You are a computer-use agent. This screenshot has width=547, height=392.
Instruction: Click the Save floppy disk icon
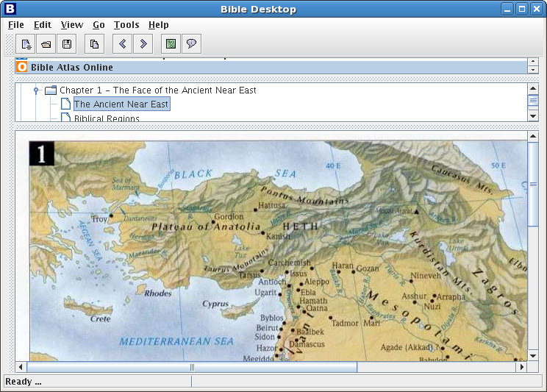click(67, 44)
